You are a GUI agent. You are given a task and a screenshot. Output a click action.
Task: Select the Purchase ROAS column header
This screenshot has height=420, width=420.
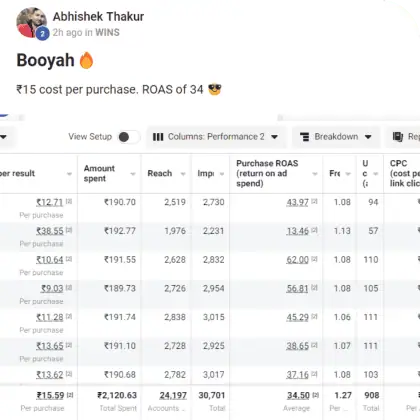click(x=267, y=173)
